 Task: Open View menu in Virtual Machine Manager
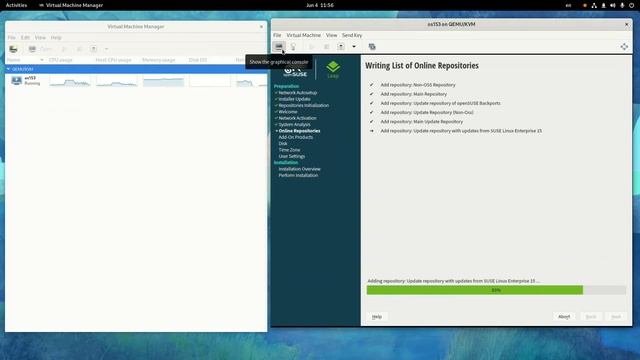pyautogui.click(x=40, y=38)
